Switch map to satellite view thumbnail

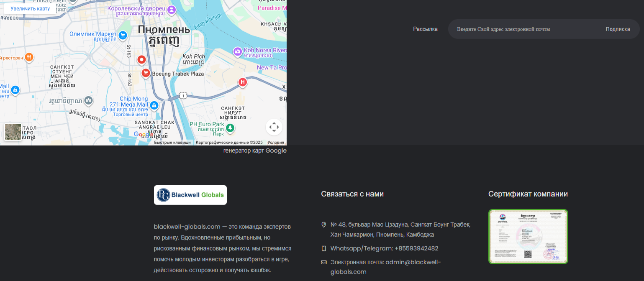point(13,132)
